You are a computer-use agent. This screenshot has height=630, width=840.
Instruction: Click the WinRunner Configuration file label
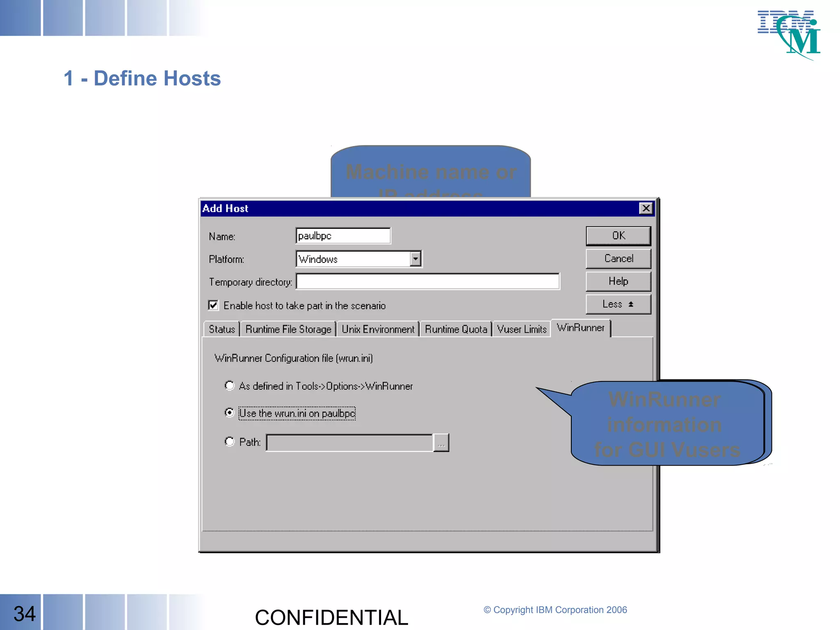point(294,358)
